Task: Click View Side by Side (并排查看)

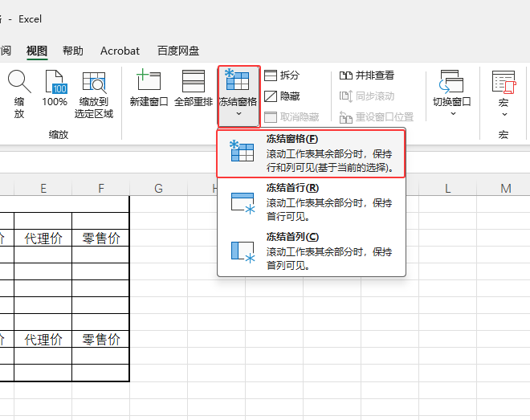Action: coord(367,75)
